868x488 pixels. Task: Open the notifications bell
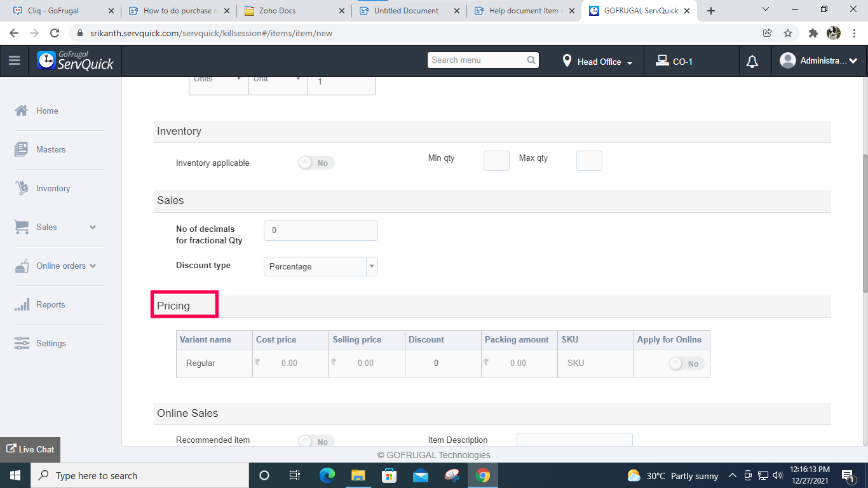click(752, 62)
